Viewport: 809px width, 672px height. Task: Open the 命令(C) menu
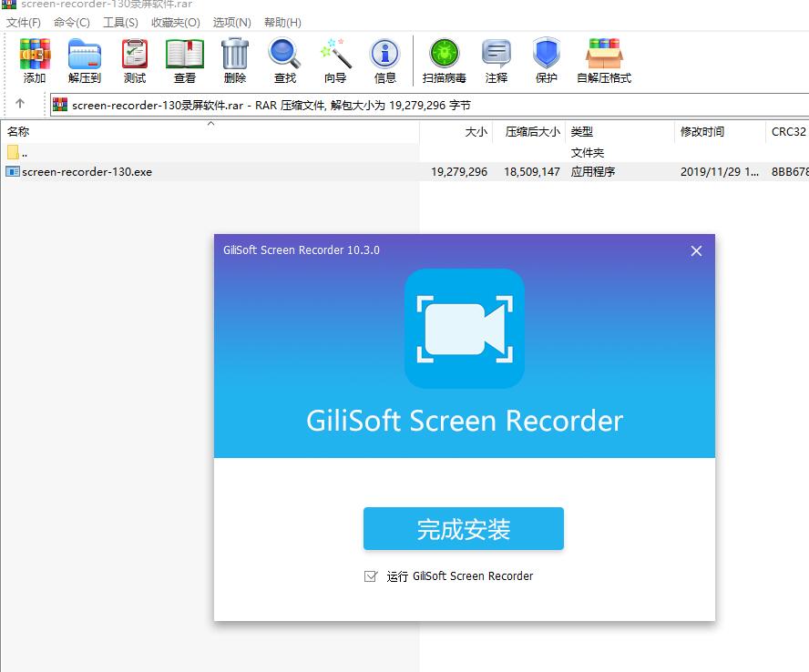click(x=72, y=22)
